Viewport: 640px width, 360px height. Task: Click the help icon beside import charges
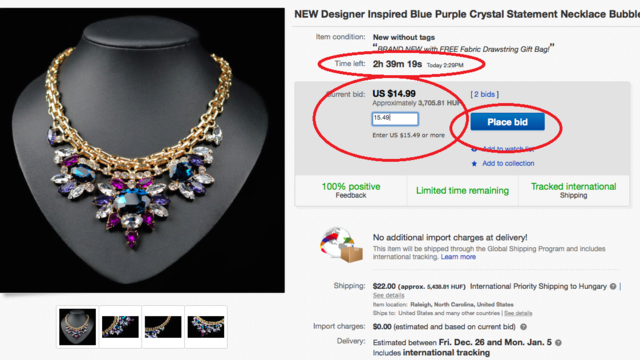click(x=523, y=327)
